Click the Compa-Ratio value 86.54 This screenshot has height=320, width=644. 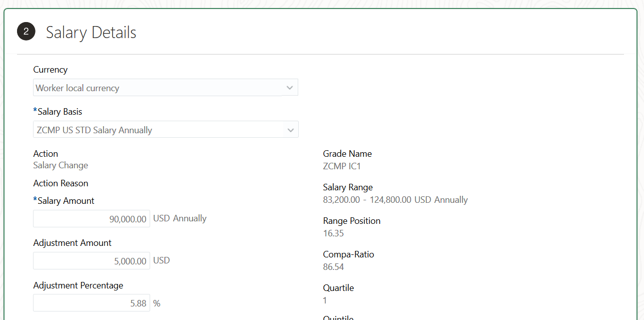pos(334,267)
